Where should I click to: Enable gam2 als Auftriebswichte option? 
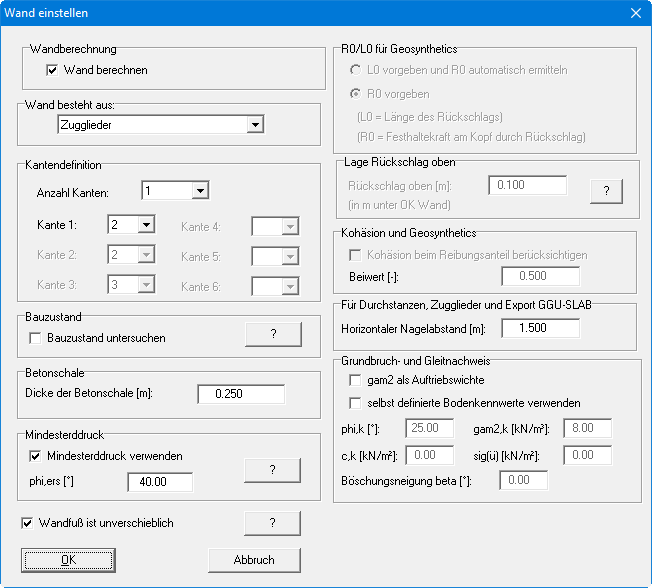point(355,381)
